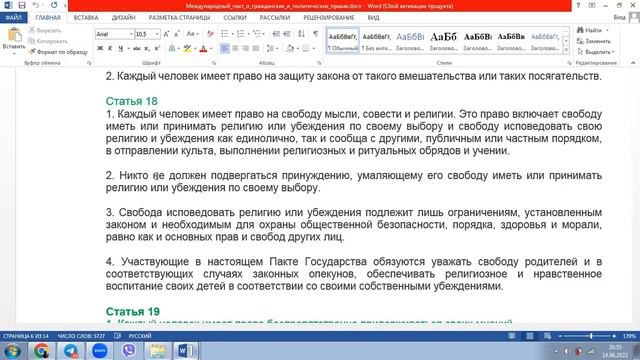The height and width of the screenshot is (360, 640).
Task: Undo the last action
Action: pos(36,5)
